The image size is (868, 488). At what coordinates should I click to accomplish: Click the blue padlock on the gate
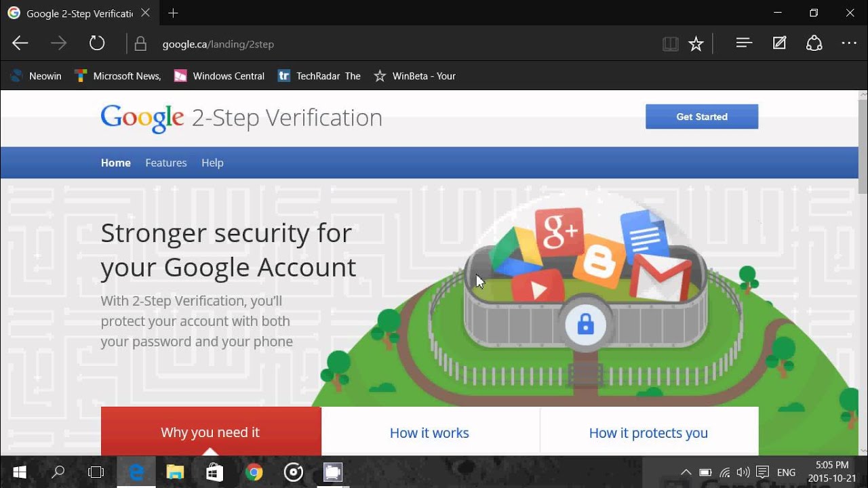coord(585,325)
